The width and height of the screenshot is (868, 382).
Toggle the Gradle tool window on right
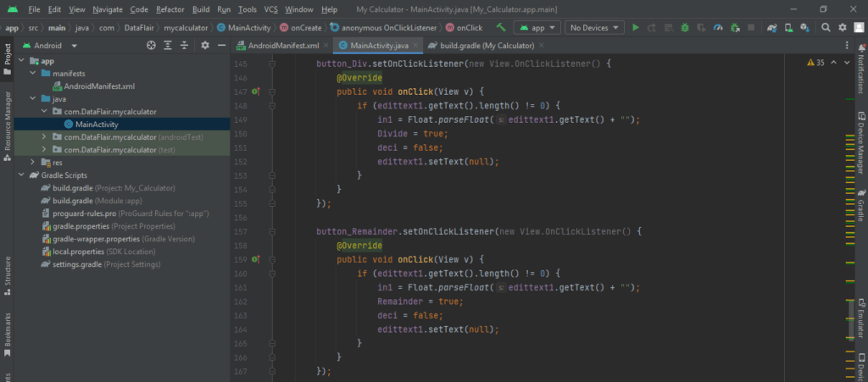click(x=860, y=206)
